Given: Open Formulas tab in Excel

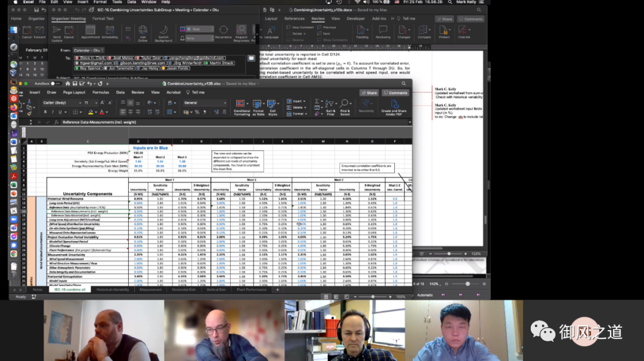Looking at the screenshot, I should [x=101, y=93].
